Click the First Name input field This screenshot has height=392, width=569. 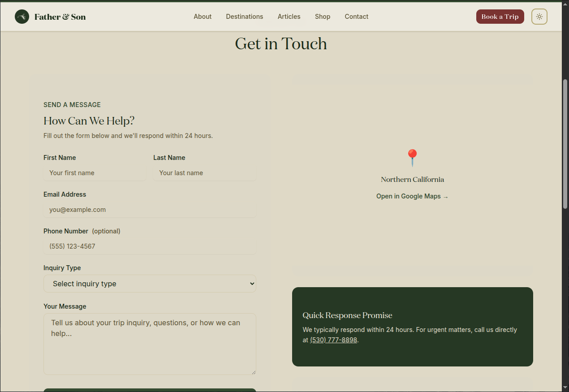point(95,173)
